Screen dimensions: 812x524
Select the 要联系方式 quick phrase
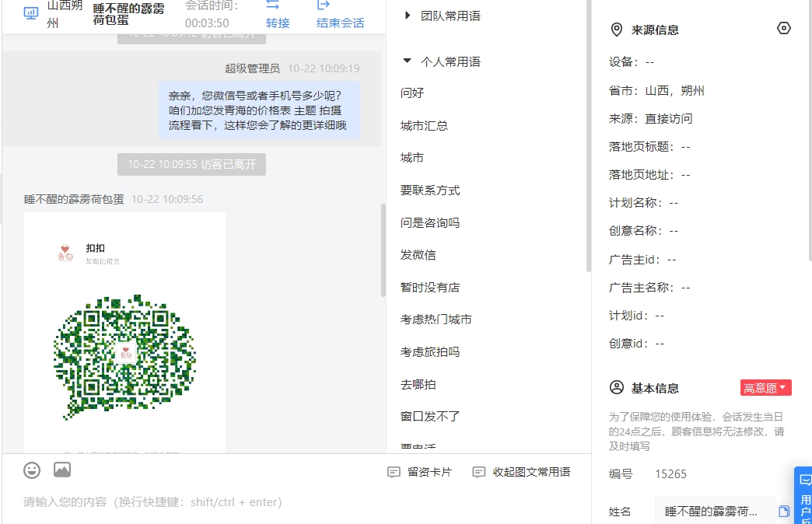click(x=430, y=190)
